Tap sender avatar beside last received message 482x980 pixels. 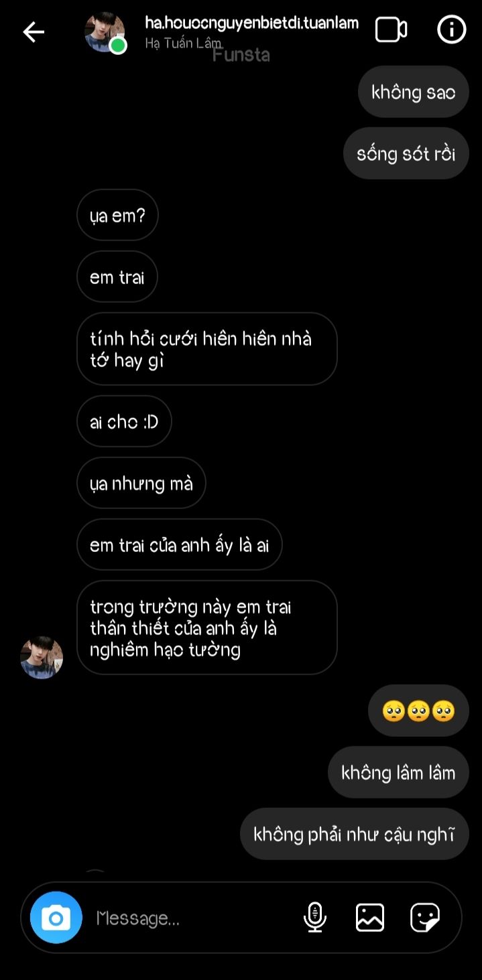[42, 657]
